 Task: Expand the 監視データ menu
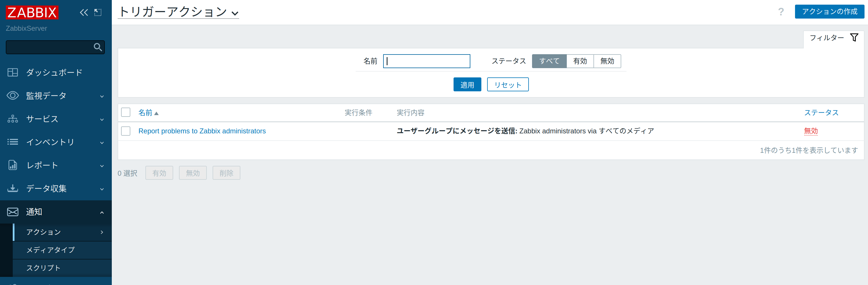click(102, 96)
